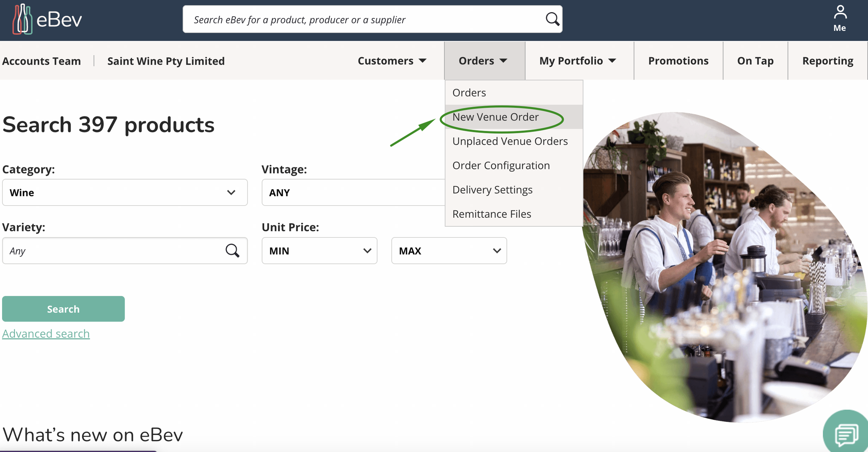
Task: Expand the Customers dropdown menu
Action: (x=392, y=61)
